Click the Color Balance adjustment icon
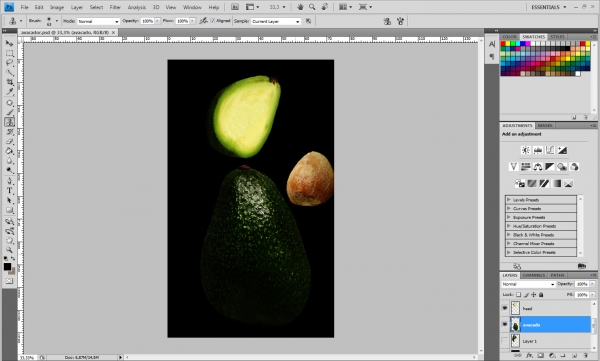Screen dimensions: 600x361 click(x=538, y=167)
